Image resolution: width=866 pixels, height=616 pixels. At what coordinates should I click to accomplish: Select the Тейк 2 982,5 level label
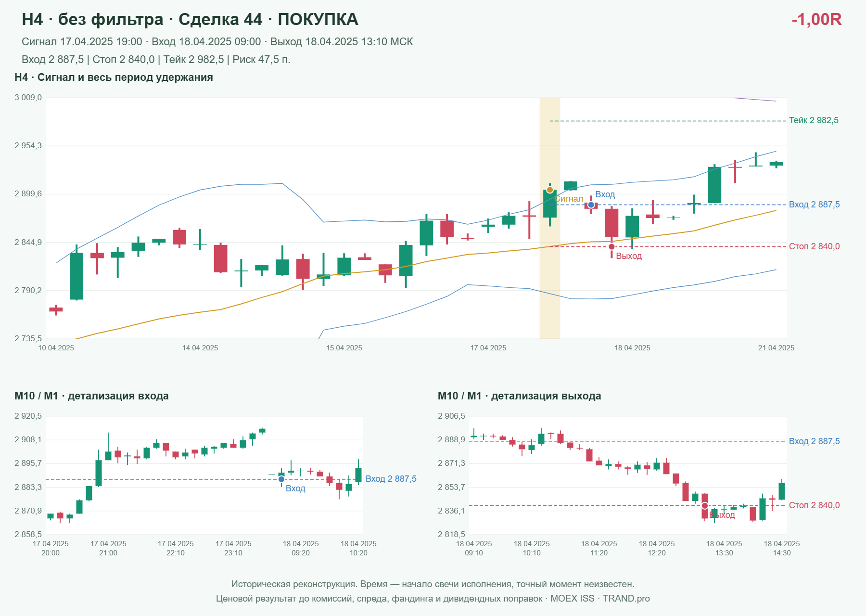(x=814, y=120)
